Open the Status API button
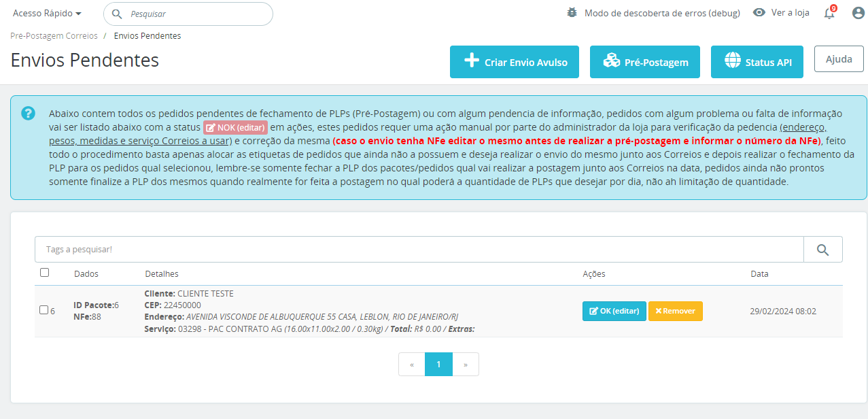868x419 pixels. click(757, 62)
